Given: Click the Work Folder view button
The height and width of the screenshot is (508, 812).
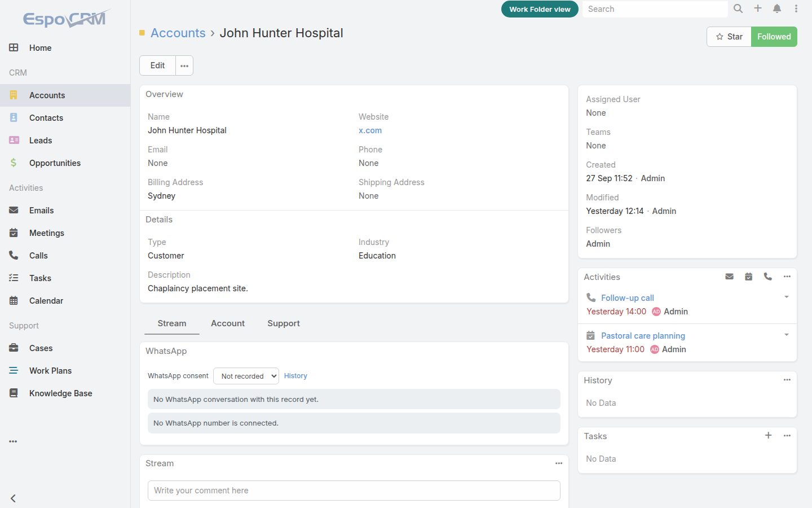Looking at the screenshot, I should coord(540,9).
